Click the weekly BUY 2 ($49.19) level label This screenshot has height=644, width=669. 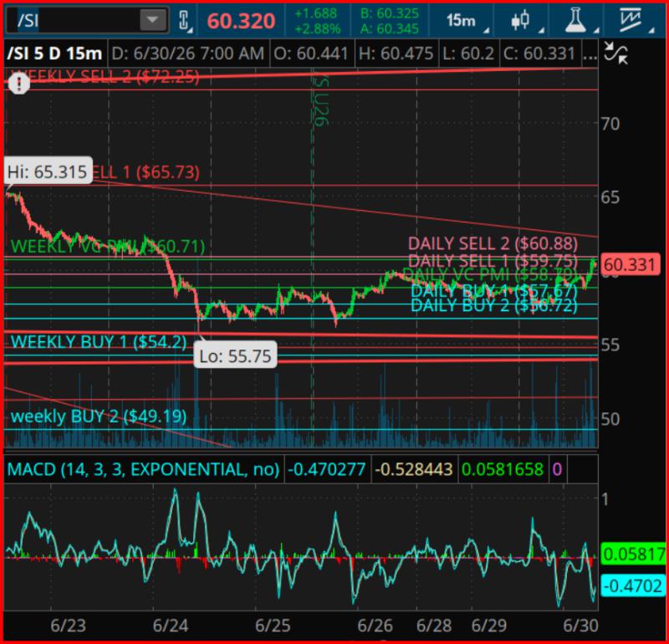(x=99, y=417)
